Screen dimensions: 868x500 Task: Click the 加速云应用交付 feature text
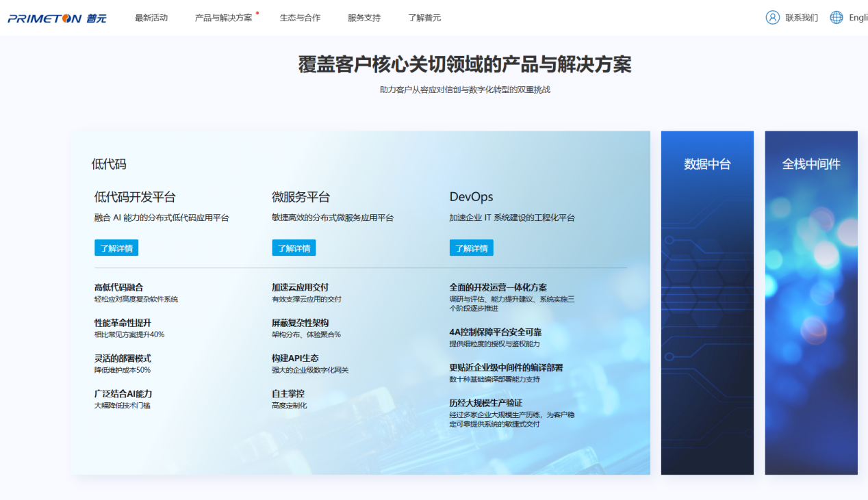coord(301,287)
